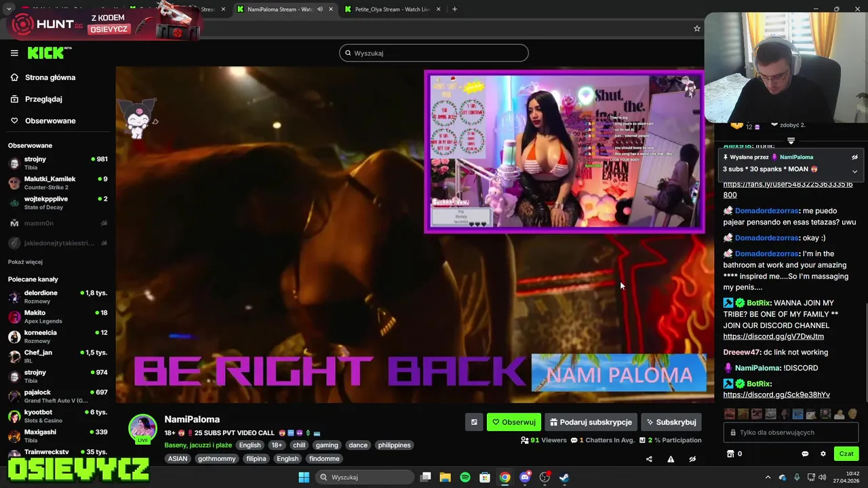This screenshot has height=488, width=868.
Task: Click Dreeew47 username in chat
Action: pos(741,352)
